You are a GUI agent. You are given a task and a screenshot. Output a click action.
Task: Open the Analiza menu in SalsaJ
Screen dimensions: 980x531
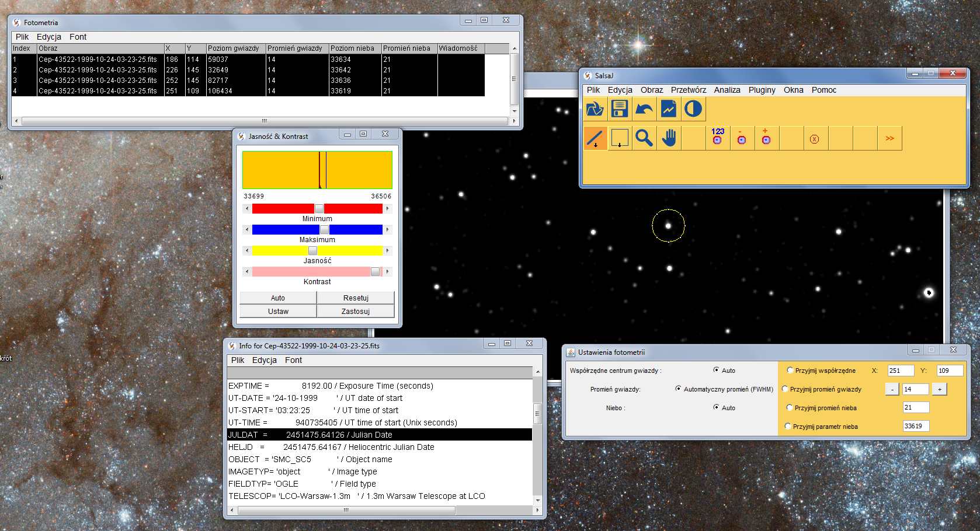pyautogui.click(x=727, y=90)
